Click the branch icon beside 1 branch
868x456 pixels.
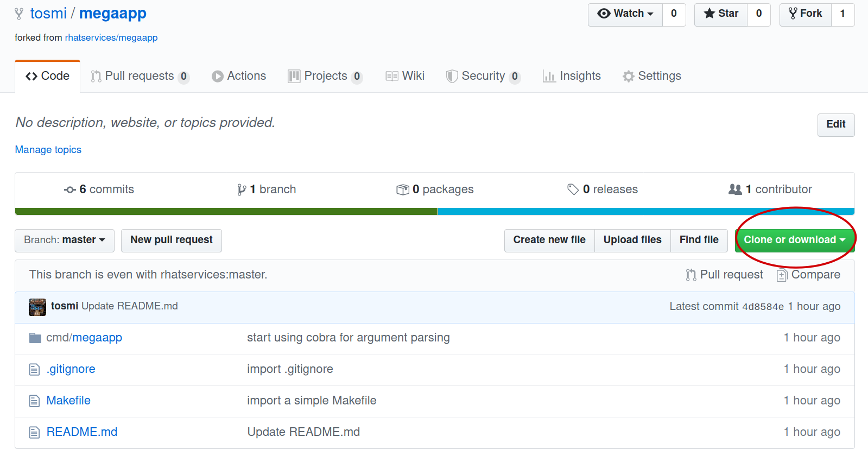click(x=242, y=189)
